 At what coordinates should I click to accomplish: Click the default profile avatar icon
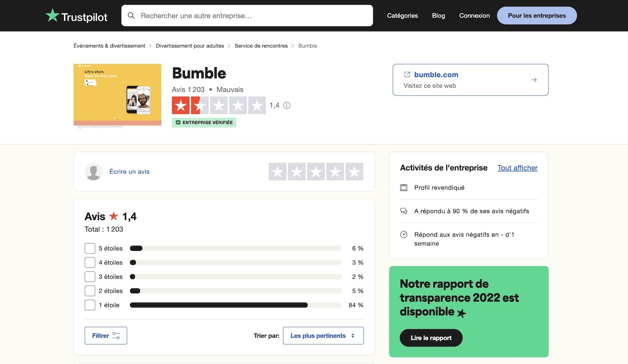(x=94, y=171)
